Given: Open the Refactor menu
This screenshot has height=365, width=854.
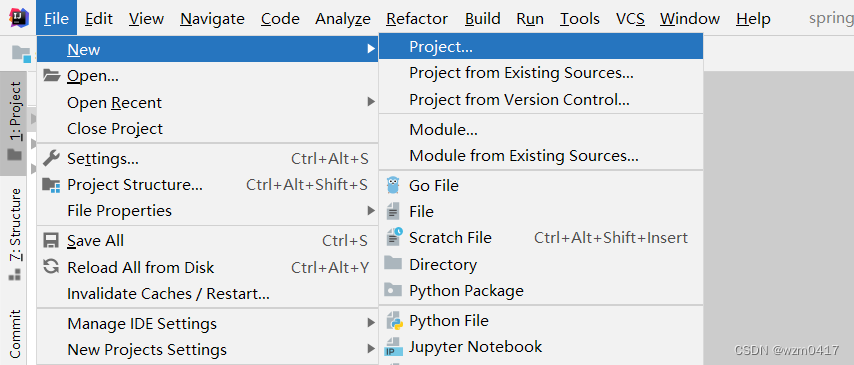Looking at the screenshot, I should tap(417, 19).
